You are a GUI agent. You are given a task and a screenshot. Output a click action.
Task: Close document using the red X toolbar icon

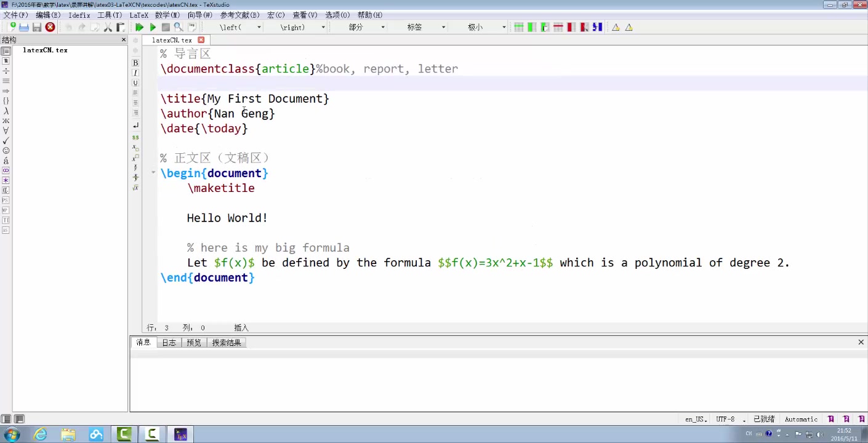(50, 27)
